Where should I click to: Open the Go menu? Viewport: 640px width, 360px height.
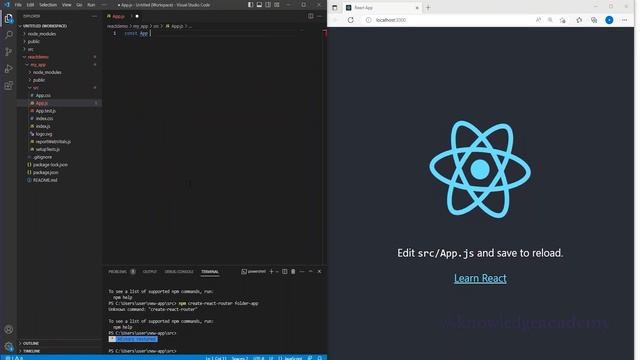coord(79,5)
